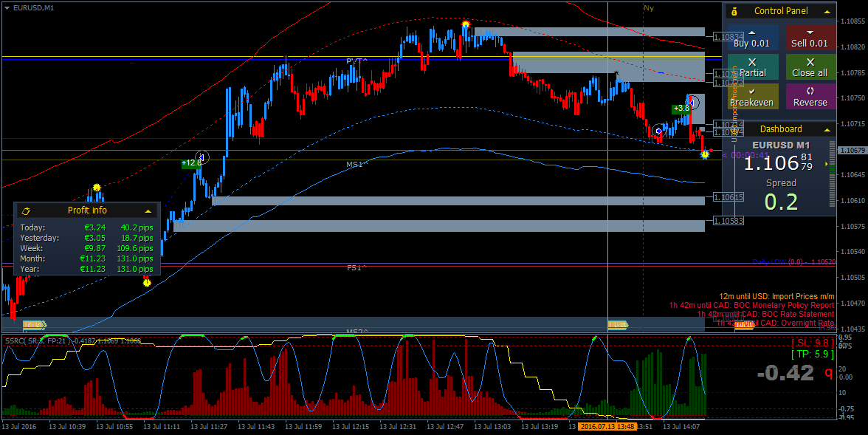Click the Today profit row €3.24
868x435 pixels.
(87, 227)
